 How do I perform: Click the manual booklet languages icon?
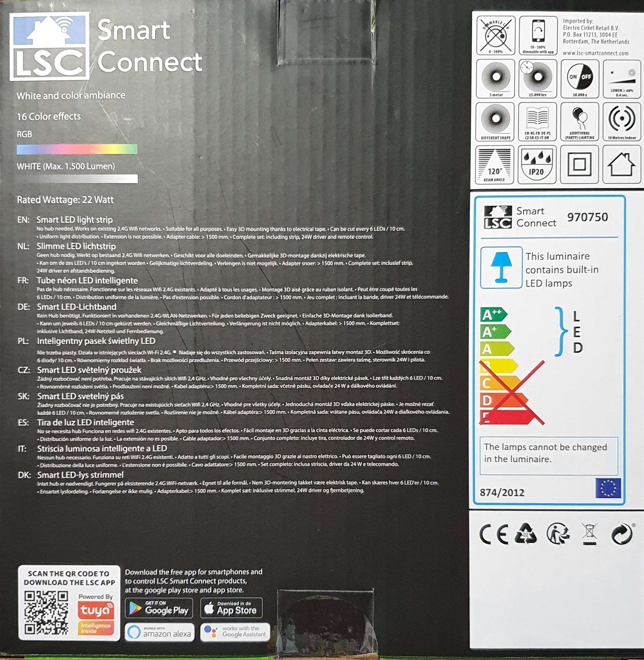pyautogui.click(x=538, y=122)
